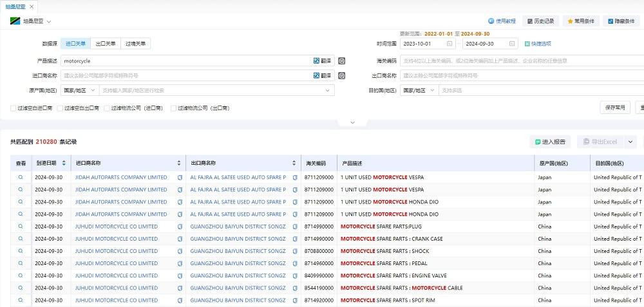This screenshot has width=644, height=307.
Task: Sort by 进口商名称 column arrows
Action: tap(178, 163)
